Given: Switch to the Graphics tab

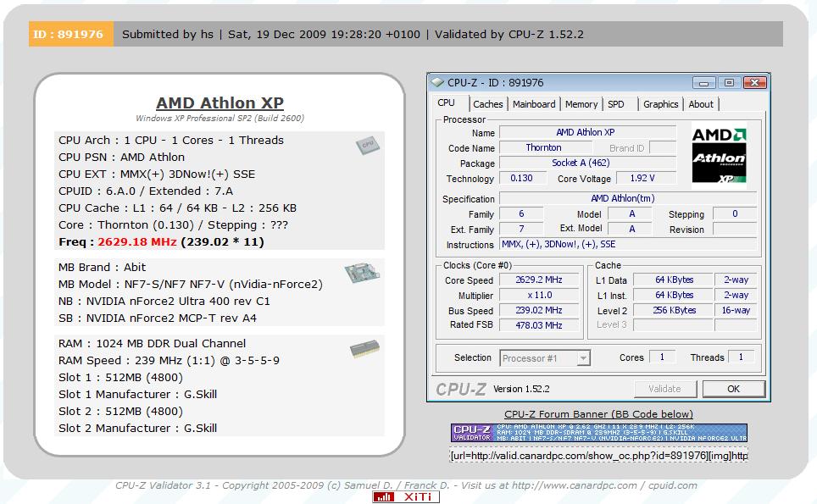Looking at the screenshot, I should click(x=661, y=104).
